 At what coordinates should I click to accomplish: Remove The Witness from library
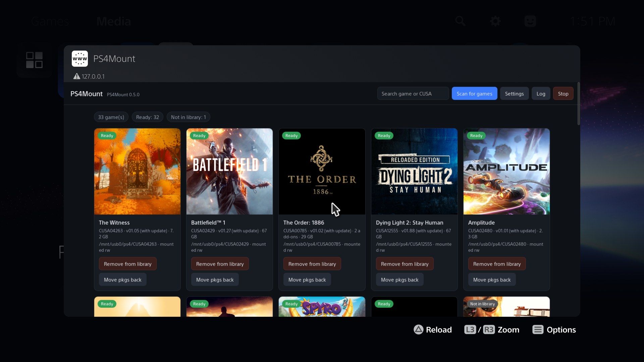[127, 264]
